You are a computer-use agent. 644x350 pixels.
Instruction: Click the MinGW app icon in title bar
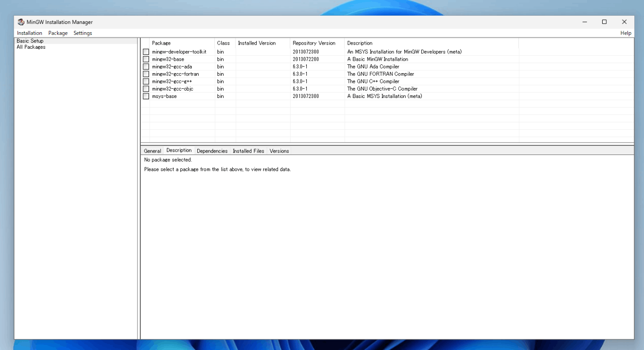21,22
